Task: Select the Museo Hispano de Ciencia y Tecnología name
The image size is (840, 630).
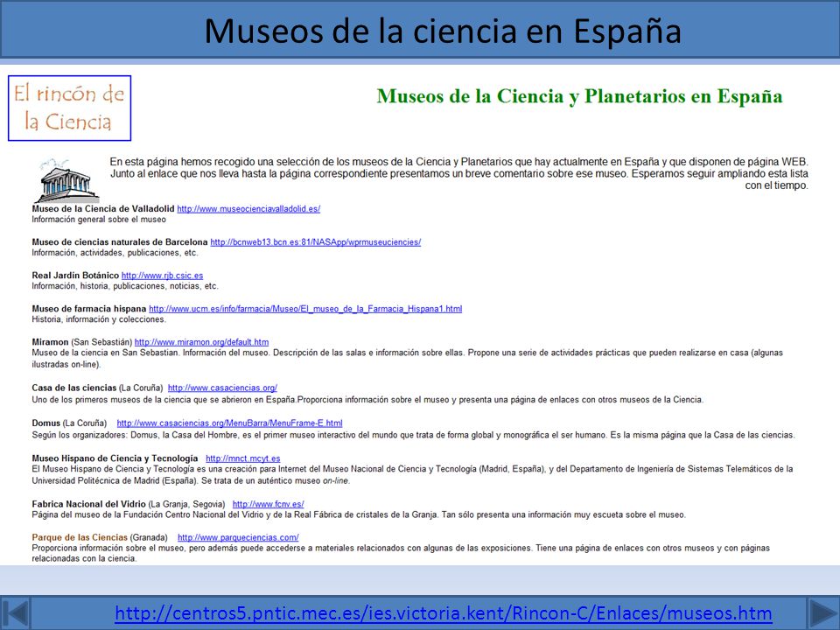Action: click(x=115, y=458)
